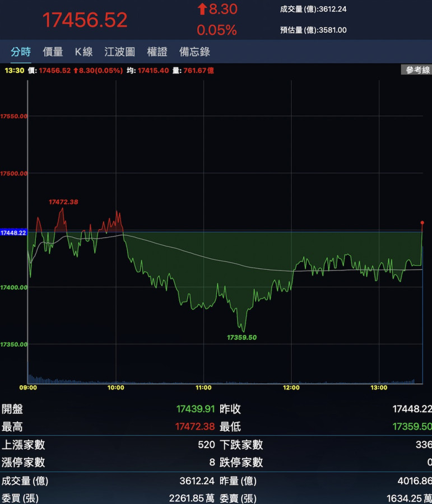Open the 價量 tab

click(x=53, y=52)
